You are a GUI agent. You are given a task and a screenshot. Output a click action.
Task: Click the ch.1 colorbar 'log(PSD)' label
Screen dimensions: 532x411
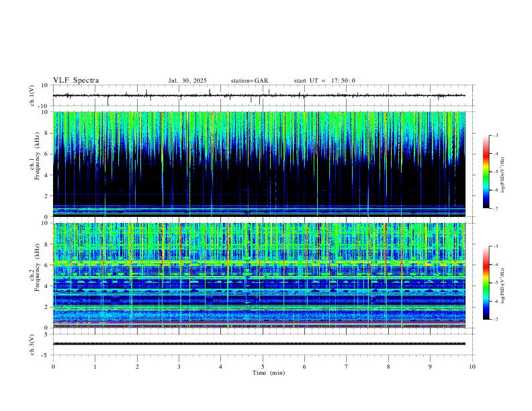point(503,175)
